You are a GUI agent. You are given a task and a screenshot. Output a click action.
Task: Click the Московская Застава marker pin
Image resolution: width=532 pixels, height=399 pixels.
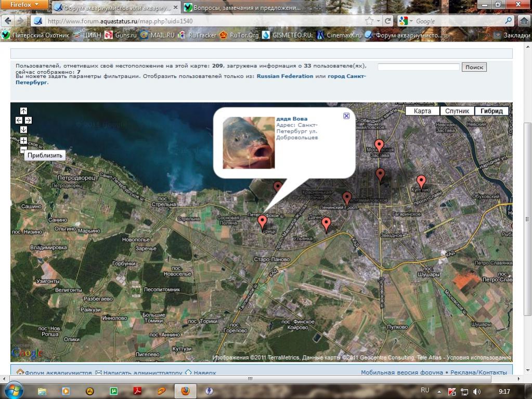pyautogui.click(x=379, y=146)
